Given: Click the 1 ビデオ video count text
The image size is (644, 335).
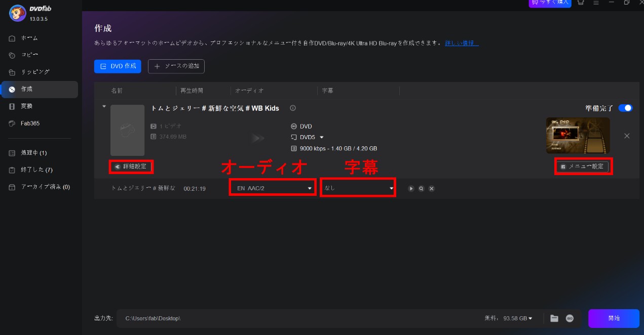Looking at the screenshot, I should 170,126.
